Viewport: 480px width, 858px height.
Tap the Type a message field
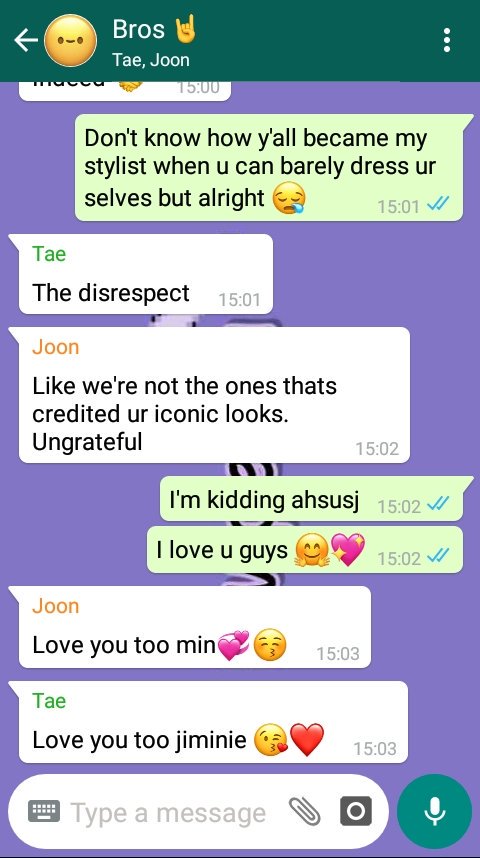coord(167,813)
